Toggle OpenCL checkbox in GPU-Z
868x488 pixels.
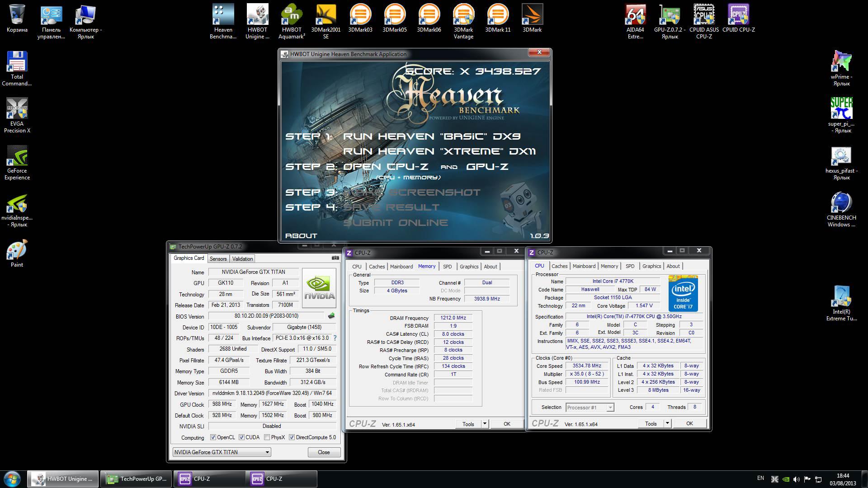(x=213, y=437)
